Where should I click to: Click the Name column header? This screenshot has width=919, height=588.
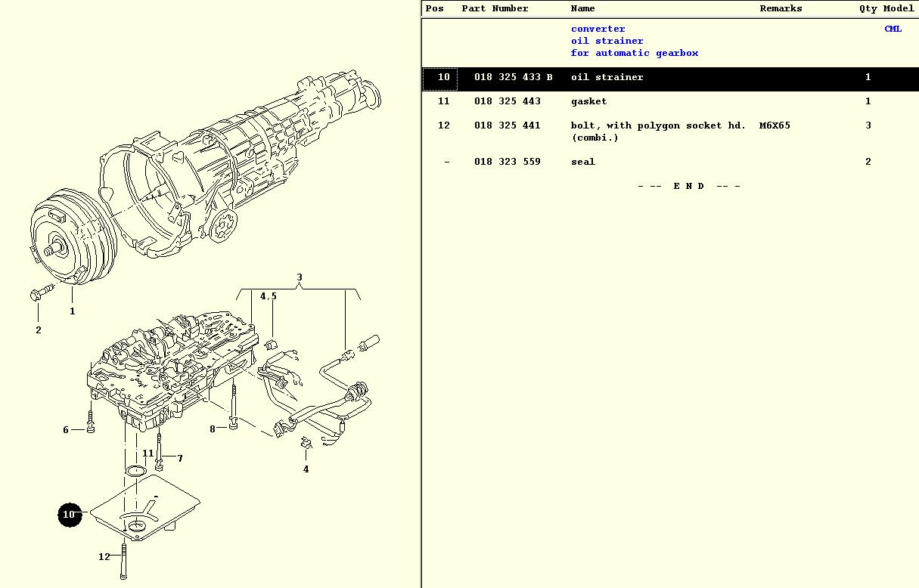click(x=582, y=8)
